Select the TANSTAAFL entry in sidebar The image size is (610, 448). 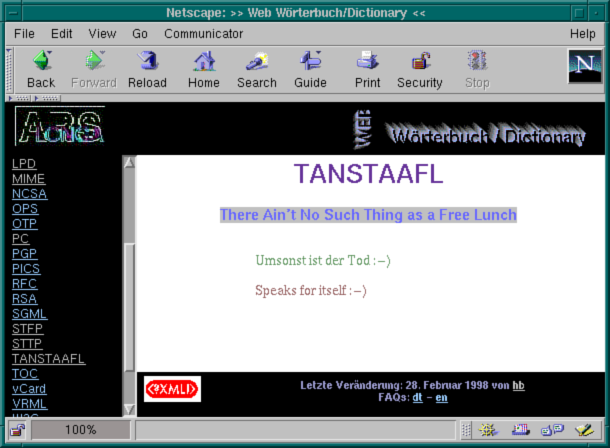tap(49, 359)
